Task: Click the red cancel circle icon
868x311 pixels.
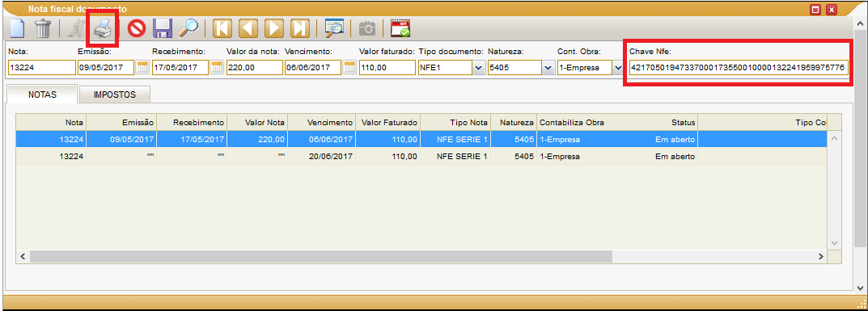Action: pos(137,28)
